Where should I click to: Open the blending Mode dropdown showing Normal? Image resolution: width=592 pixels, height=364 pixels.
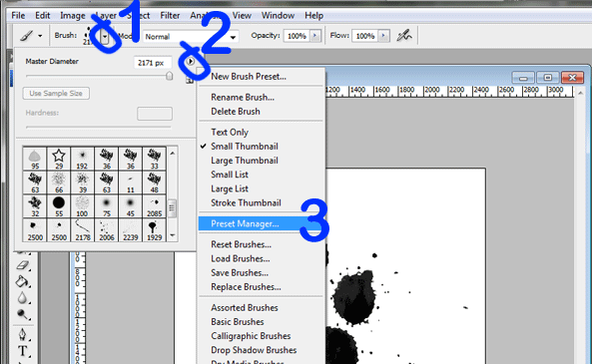pyautogui.click(x=191, y=37)
